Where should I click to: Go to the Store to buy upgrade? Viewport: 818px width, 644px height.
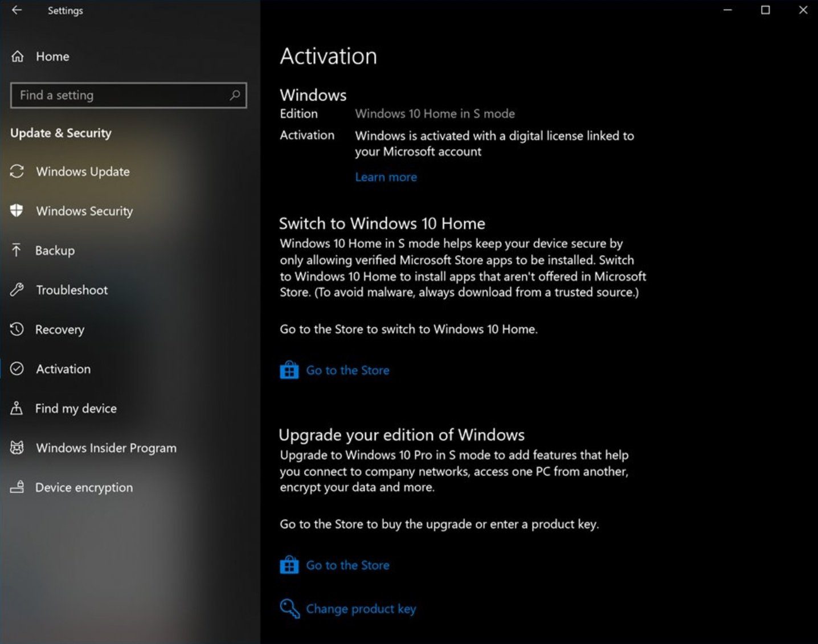pos(347,565)
